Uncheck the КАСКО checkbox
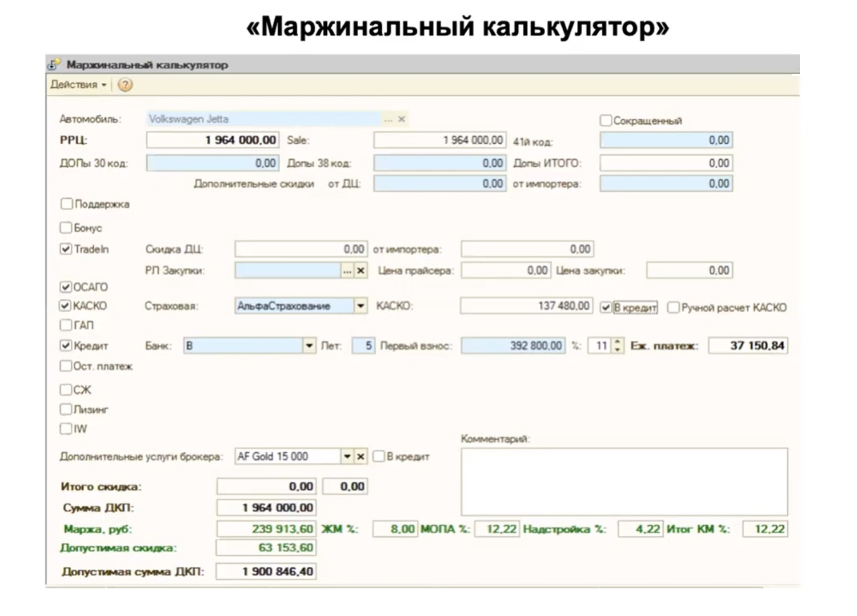Screen dimensions: 857x616 click(x=66, y=305)
